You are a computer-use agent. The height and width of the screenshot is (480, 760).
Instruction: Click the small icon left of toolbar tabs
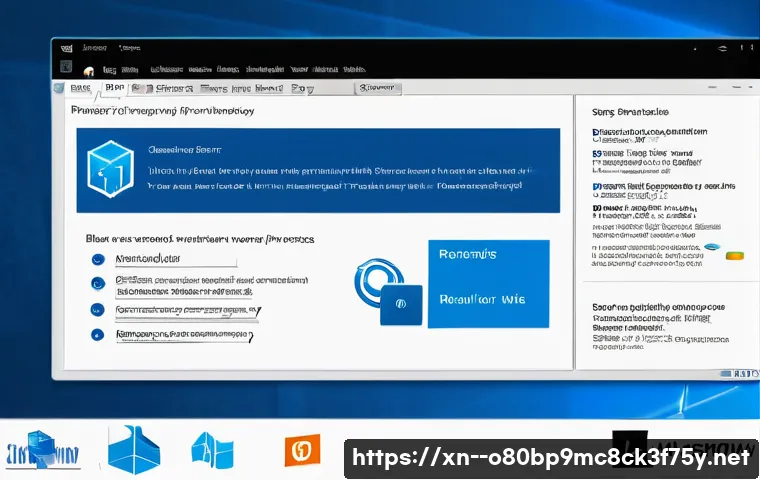point(57,89)
